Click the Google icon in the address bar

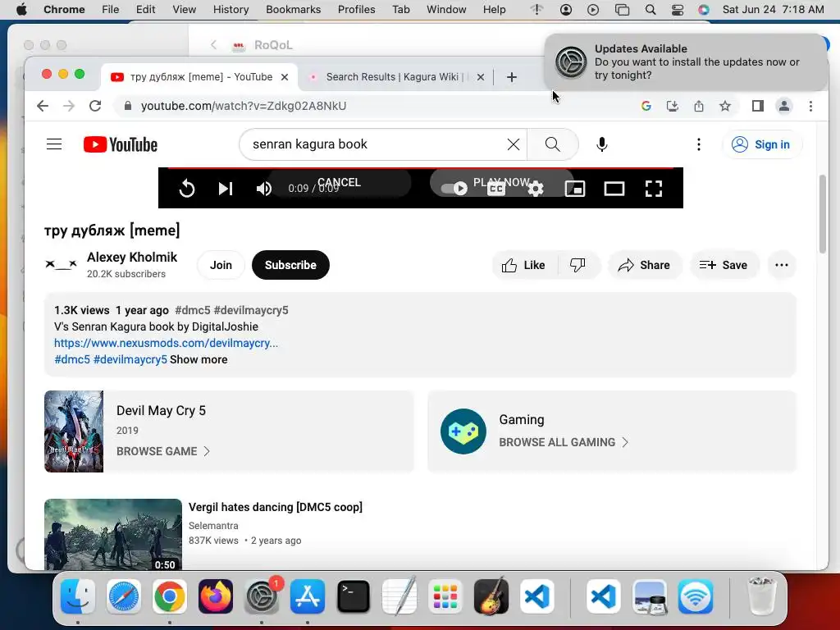pos(646,106)
